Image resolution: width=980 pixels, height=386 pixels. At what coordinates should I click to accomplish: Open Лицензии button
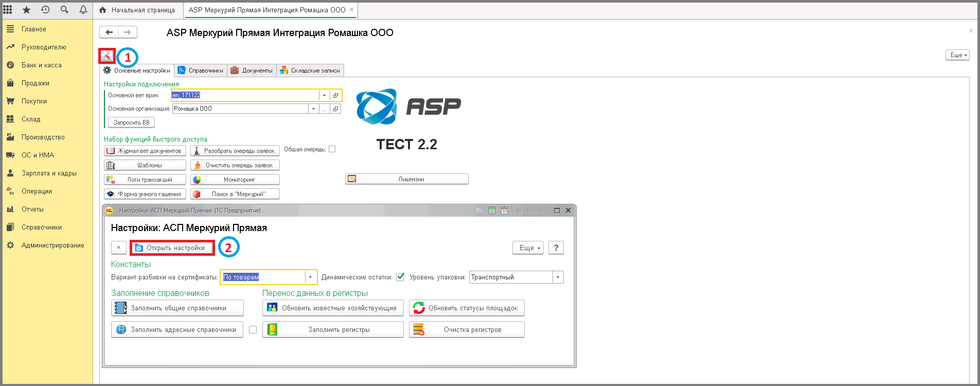[407, 179]
